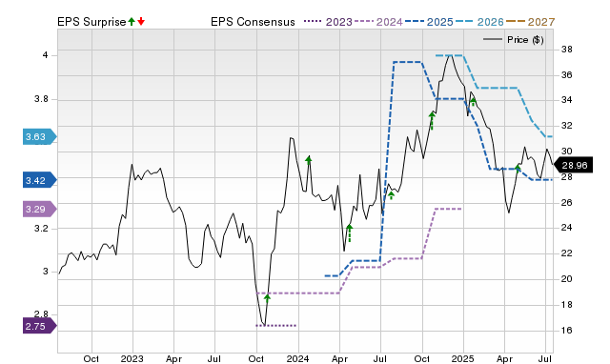Select the 2027 consensus legend entry

click(x=530, y=22)
